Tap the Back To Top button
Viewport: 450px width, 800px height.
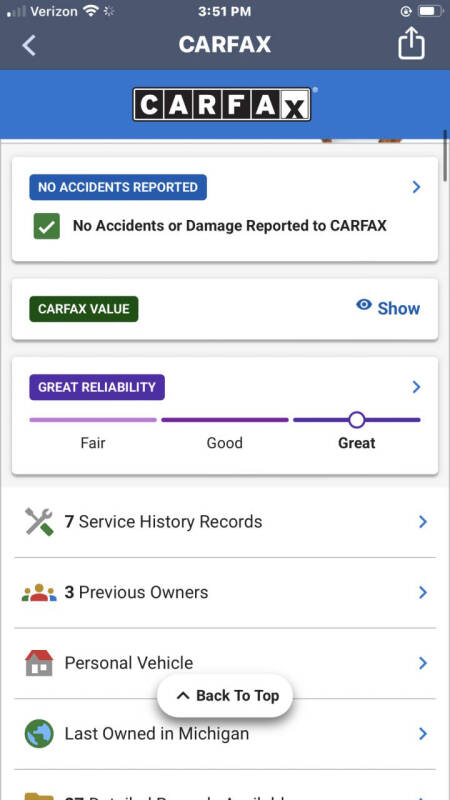225,696
